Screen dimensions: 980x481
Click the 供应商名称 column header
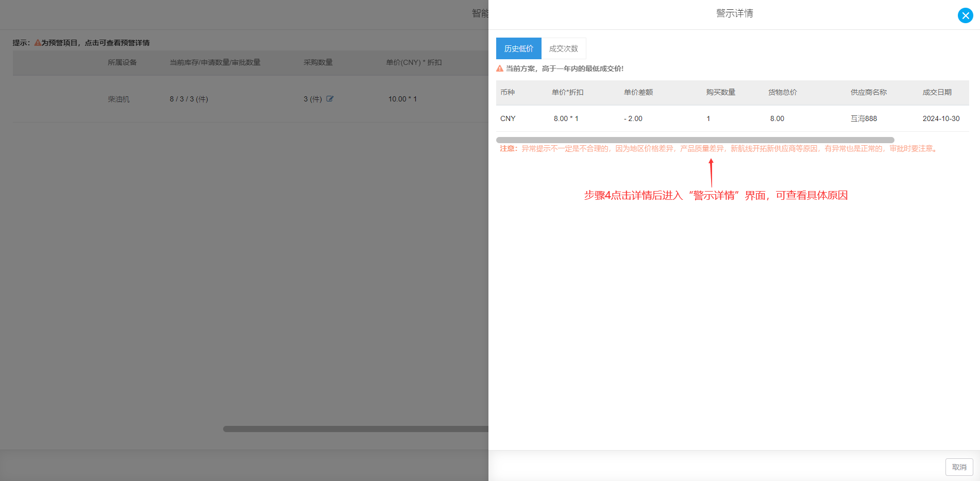point(869,92)
